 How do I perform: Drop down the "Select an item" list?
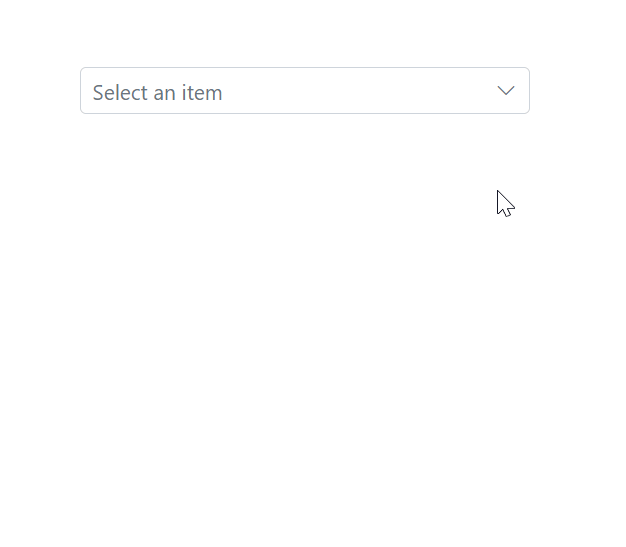[304, 91]
